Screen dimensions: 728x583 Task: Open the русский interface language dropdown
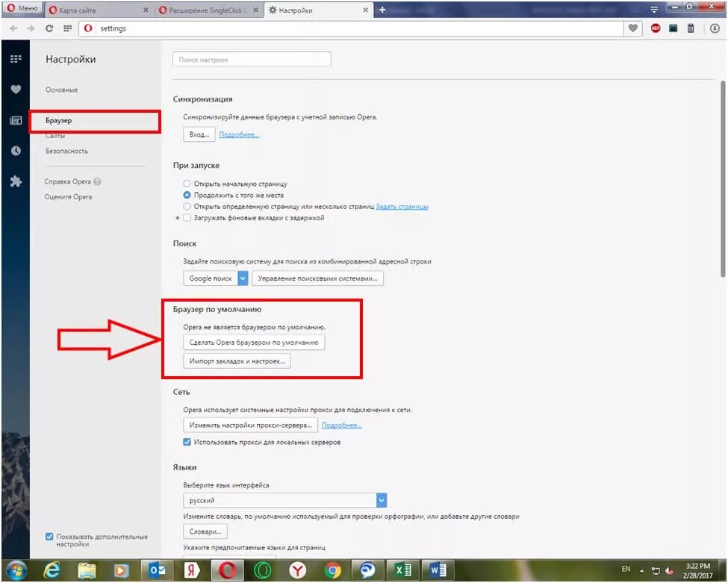coord(285,500)
